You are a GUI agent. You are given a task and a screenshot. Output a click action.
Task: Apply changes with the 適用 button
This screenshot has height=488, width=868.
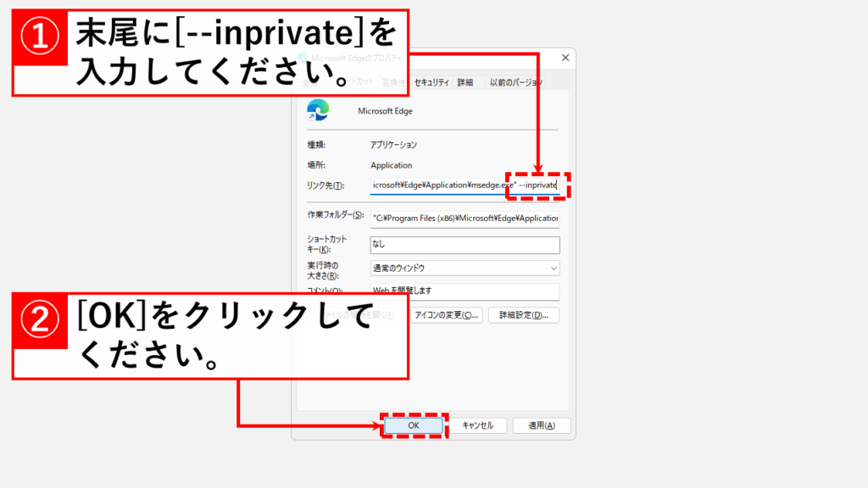542,425
